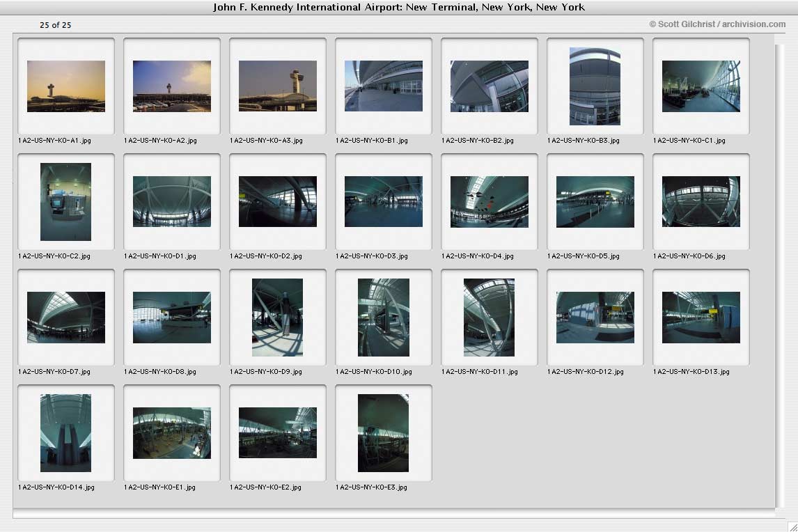Click the label text '1A2-US-NY-KO-D1.jpg'
Image resolution: width=798 pixels, height=532 pixels.
pos(159,256)
